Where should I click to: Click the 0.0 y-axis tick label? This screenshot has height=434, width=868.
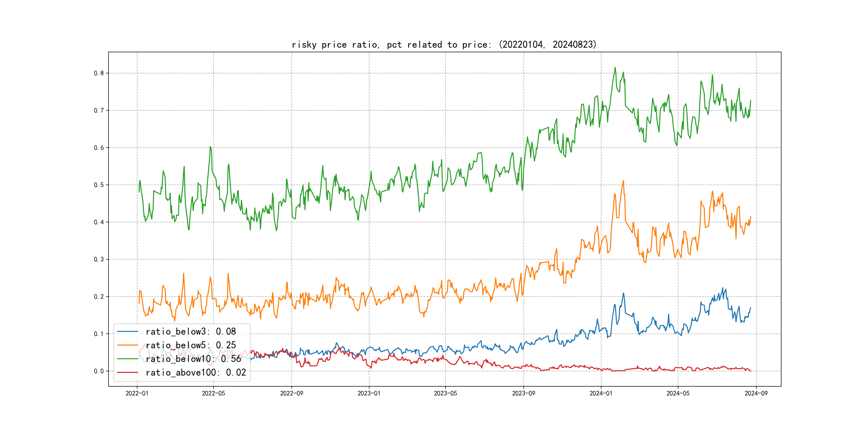pyautogui.click(x=99, y=371)
